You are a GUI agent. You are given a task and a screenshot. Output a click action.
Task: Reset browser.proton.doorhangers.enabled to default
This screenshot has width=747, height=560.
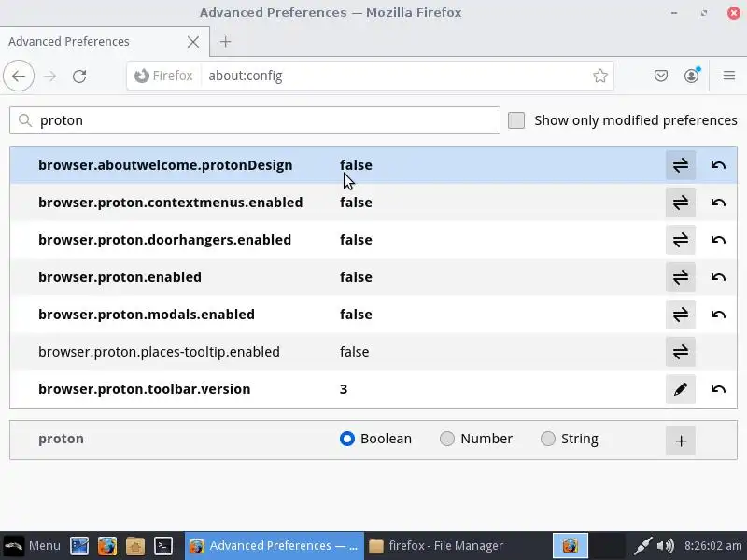718,240
